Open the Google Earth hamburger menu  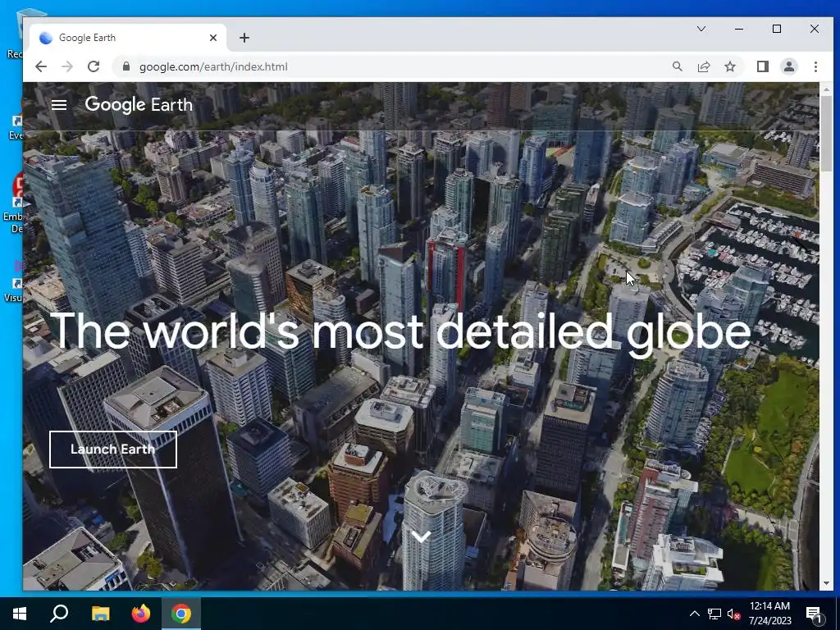click(x=59, y=104)
